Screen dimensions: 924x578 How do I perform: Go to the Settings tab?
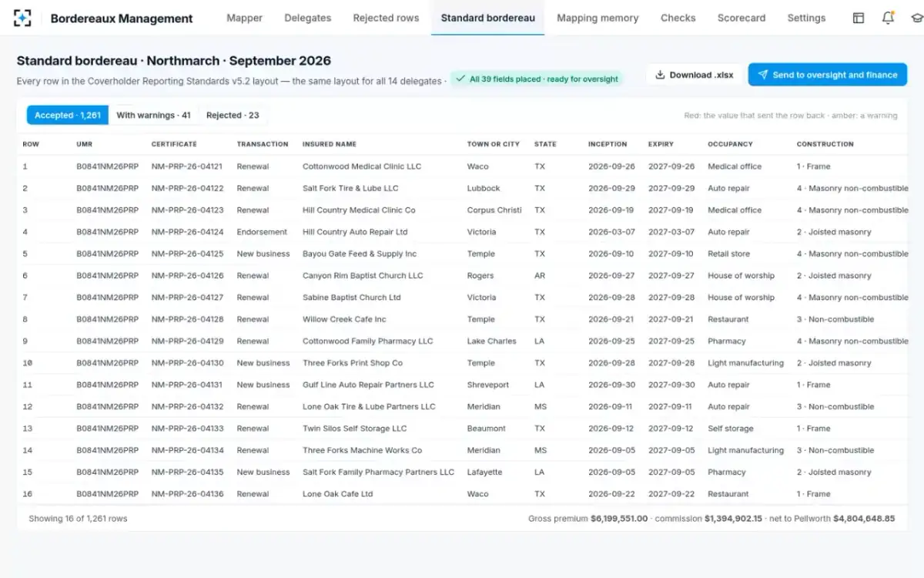[x=806, y=18]
